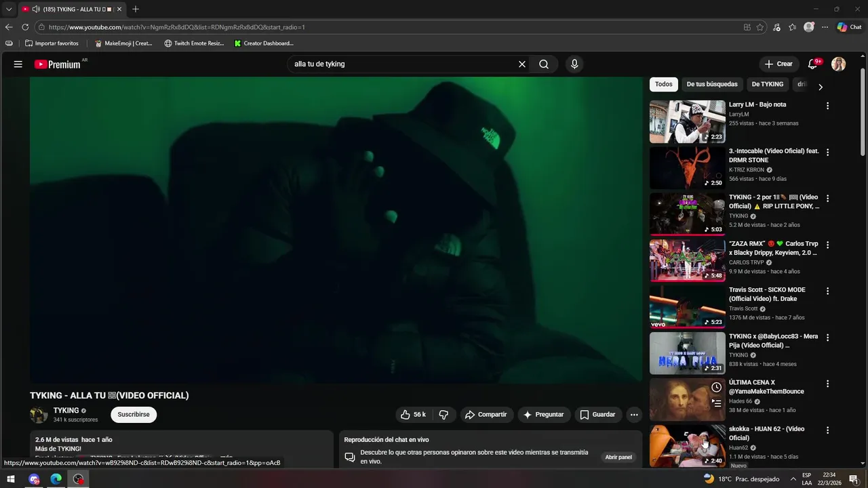
Task: Play Larry LM - Bajo nota thumbnail
Action: (688, 122)
